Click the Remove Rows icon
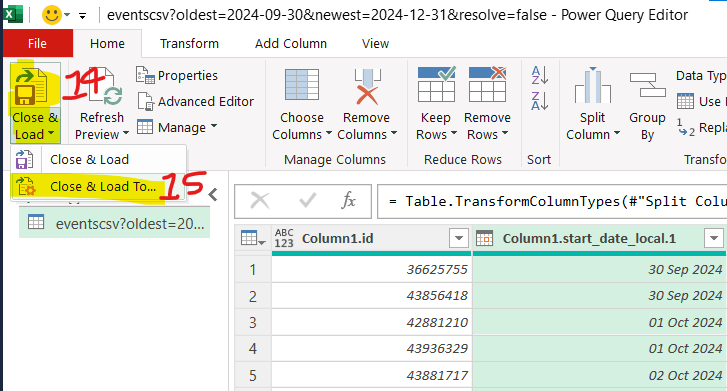727x391 pixels. 487,84
